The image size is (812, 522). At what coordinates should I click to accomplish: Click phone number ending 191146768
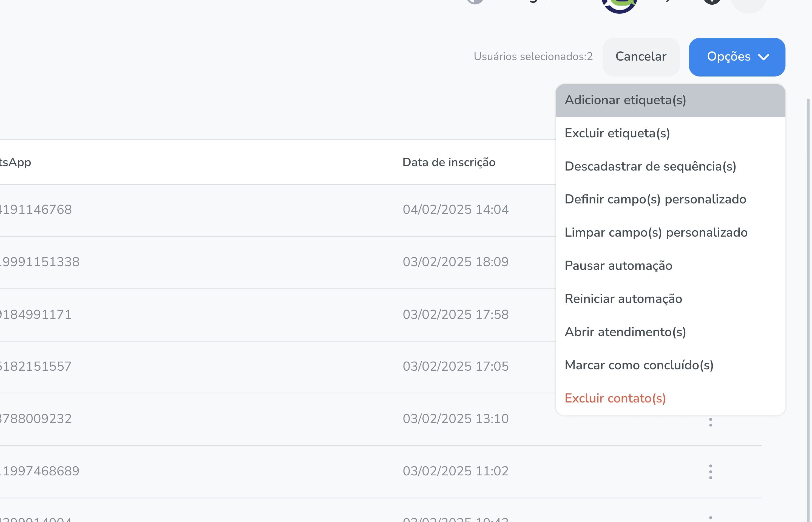pyautogui.click(x=36, y=209)
